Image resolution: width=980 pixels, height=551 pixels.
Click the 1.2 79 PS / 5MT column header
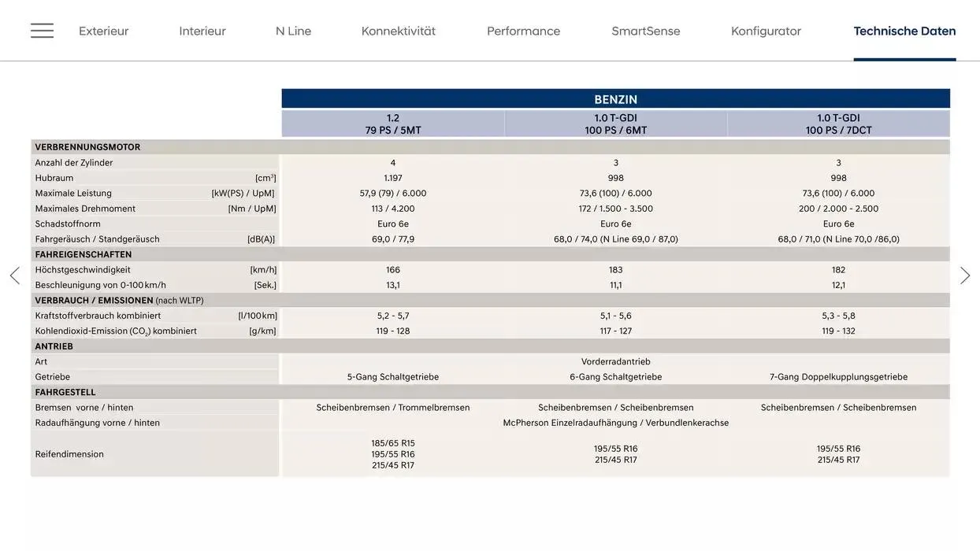point(392,122)
